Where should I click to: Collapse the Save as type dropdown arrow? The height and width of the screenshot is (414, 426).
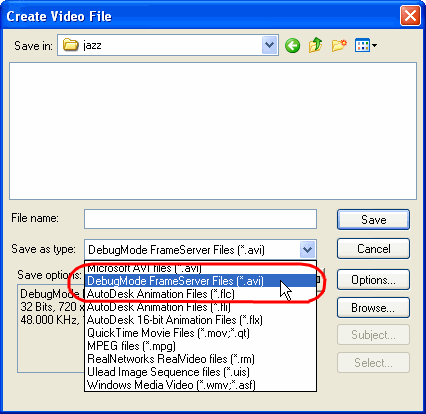pyautogui.click(x=307, y=249)
